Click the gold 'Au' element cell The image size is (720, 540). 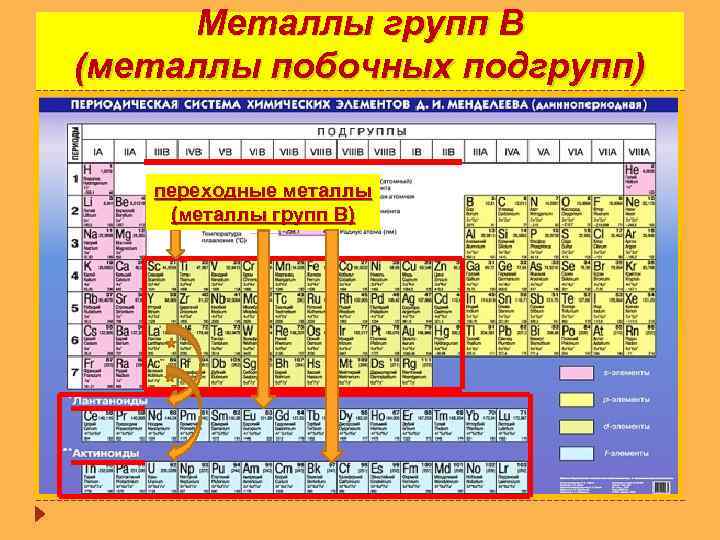click(x=416, y=340)
